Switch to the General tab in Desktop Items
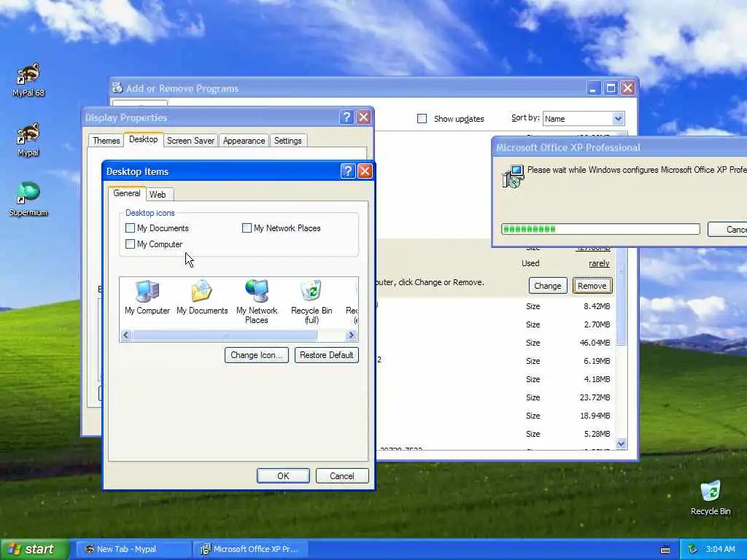Screen dimensions: 747x560 (x=127, y=193)
